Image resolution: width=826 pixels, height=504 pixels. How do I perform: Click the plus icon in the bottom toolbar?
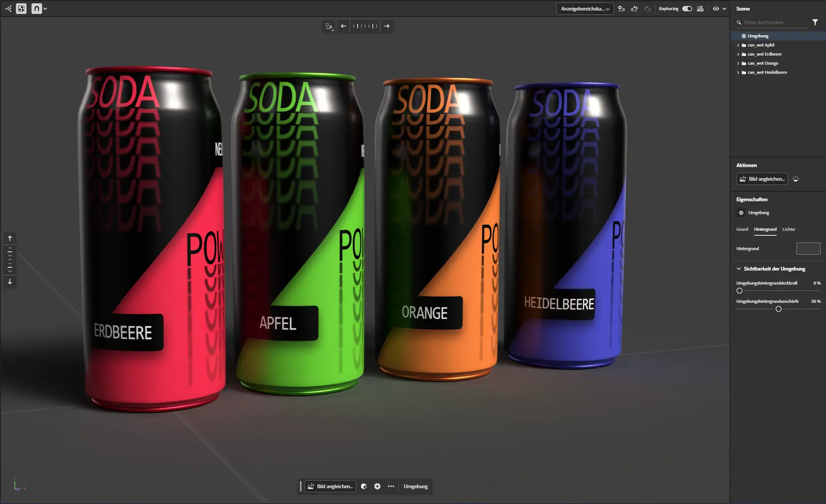(x=377, y=486)
